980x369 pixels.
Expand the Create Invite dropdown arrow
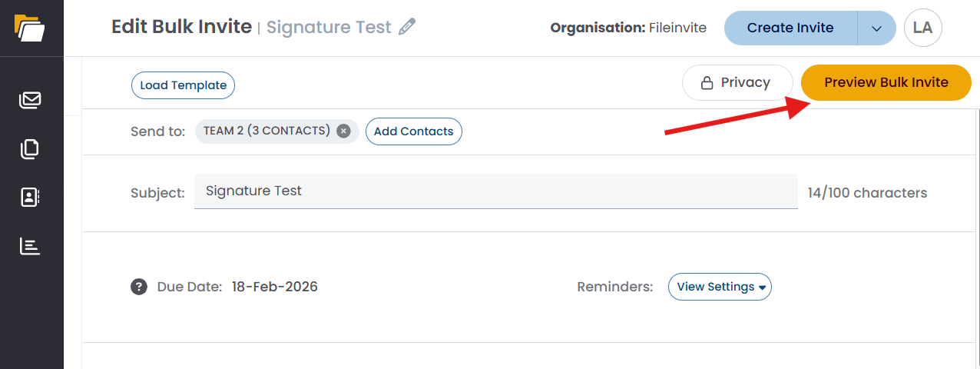pos(877,28)
